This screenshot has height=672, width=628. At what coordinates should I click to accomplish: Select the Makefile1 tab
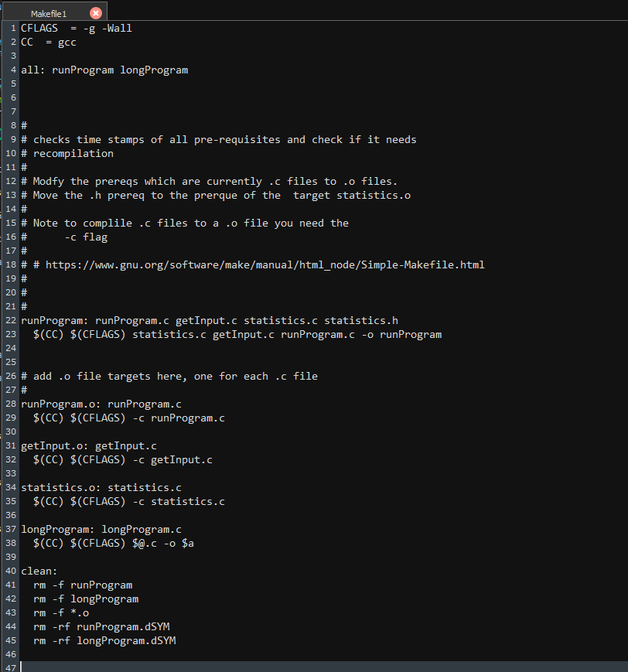(50, 12)
